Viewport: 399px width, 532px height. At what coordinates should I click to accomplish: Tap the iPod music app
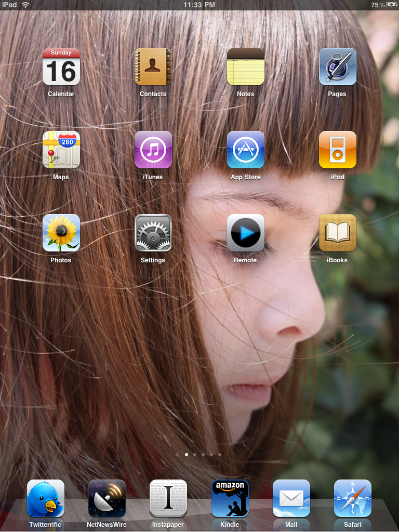(x=337, y=150)
